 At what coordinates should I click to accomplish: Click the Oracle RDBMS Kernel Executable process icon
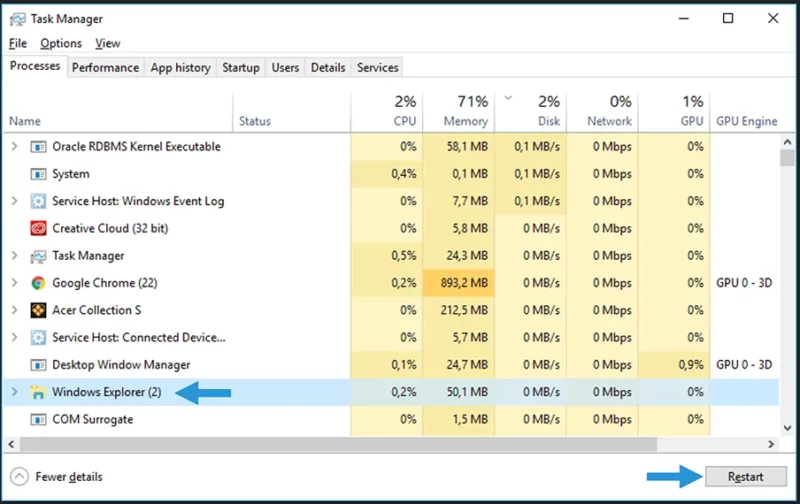click(x=38, y=147)
